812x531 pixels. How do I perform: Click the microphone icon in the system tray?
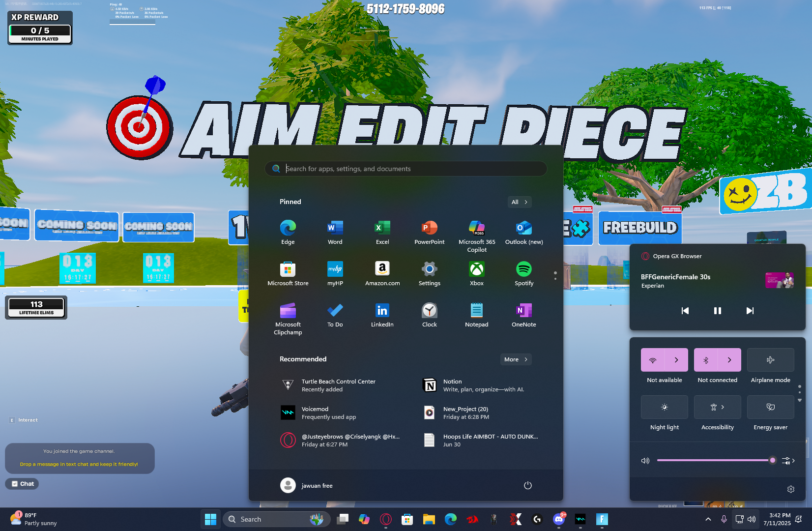point(724,519)
